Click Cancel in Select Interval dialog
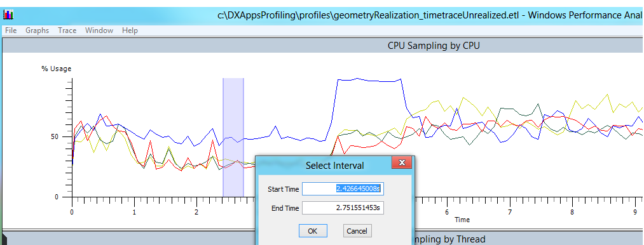The width and height of the screenshot is (644, 245). (x=357, y=231)
